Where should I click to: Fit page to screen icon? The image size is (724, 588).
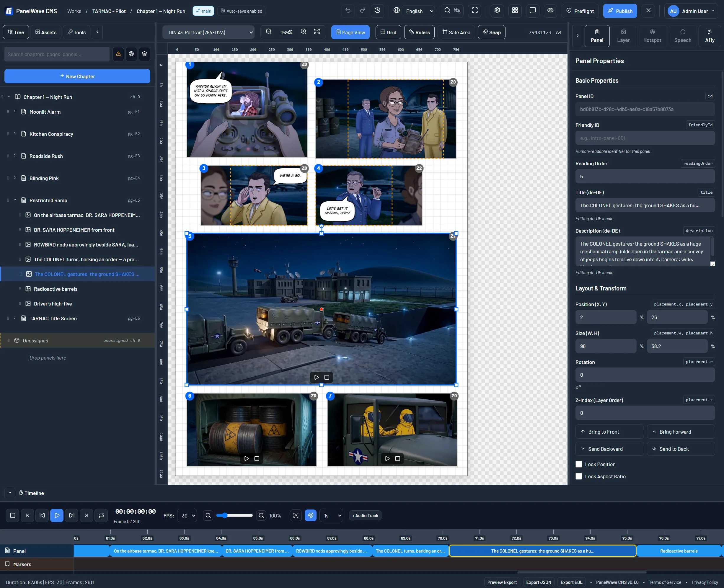[317, 32]
